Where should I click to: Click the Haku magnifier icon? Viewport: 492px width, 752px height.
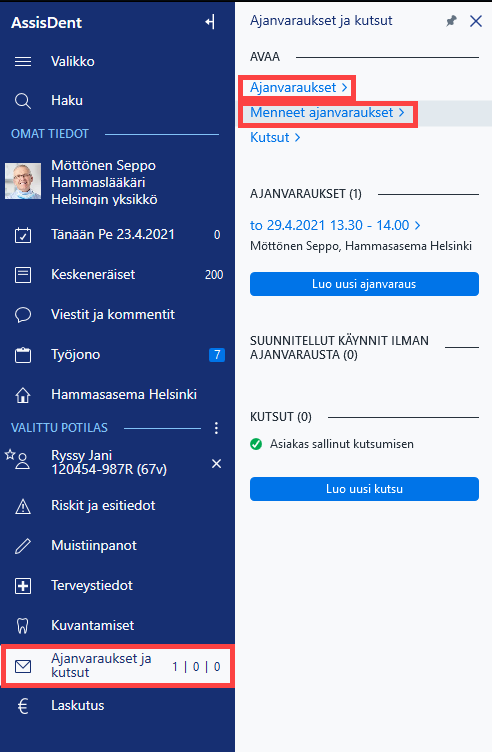coord(23,101)
